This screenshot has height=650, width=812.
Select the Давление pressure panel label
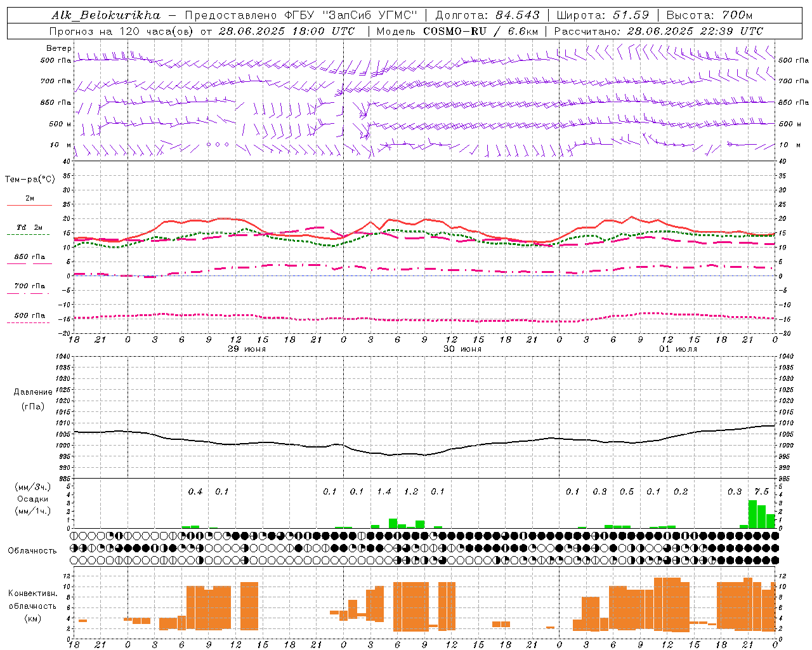click(33, 392)
